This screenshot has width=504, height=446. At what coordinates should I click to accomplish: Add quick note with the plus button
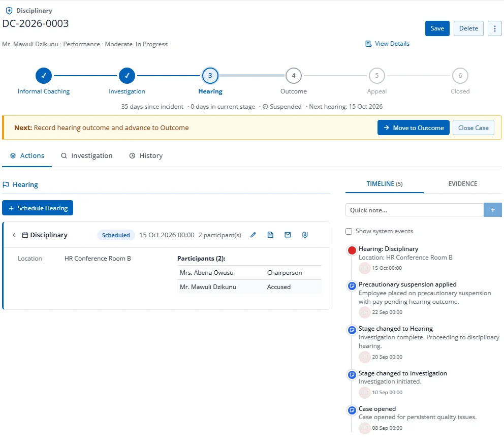pyautogui.click(x=493, y=210)
